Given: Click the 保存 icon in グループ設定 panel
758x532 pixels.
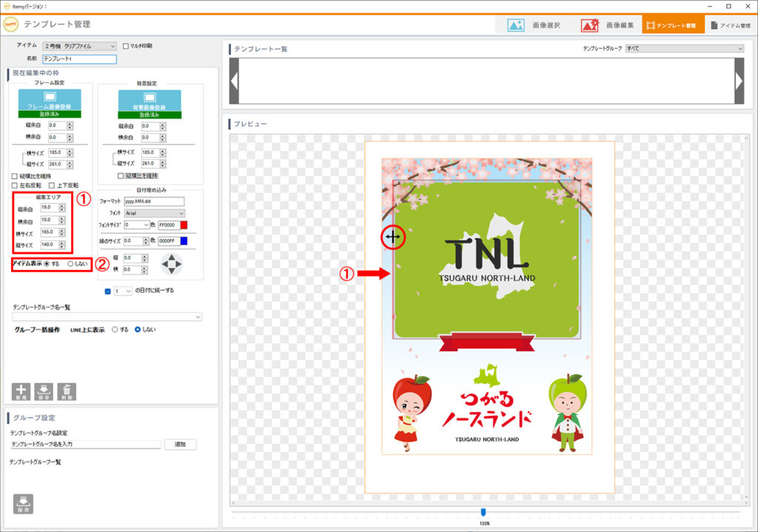Looking at the screenshot, I should 22,503.
